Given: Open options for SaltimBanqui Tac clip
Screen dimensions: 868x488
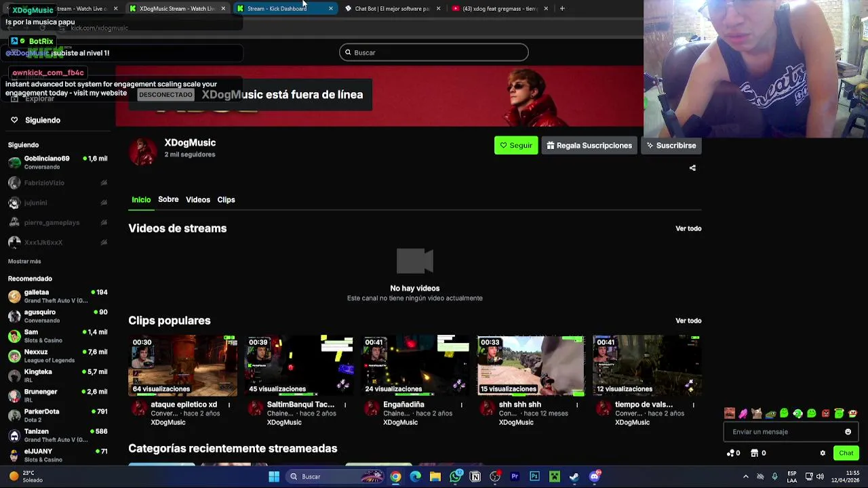Looking at the screenshot, I should [345, 405].
